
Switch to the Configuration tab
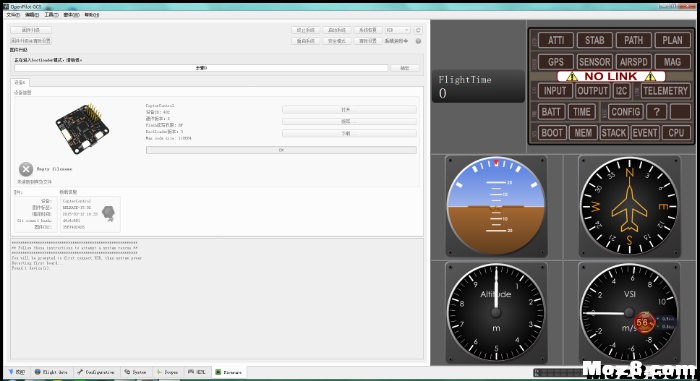[96, 372]
